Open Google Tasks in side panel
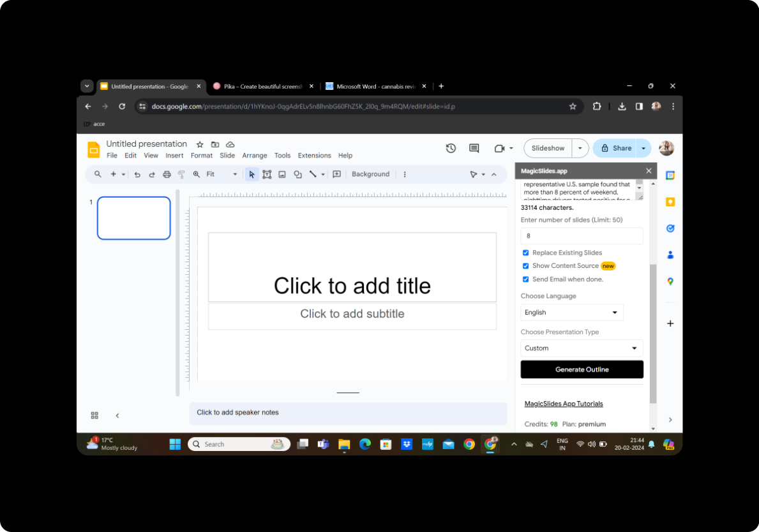Screen dimensions: 759x532 tap(670, 228)
